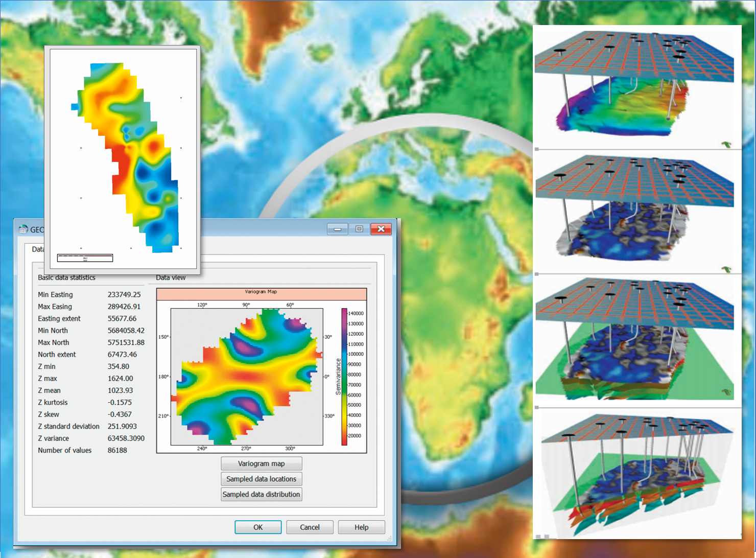This screenshot has width=756, height=558.
Task: Select the top 3D rainbow surface view
Action: tap(636, 87)
